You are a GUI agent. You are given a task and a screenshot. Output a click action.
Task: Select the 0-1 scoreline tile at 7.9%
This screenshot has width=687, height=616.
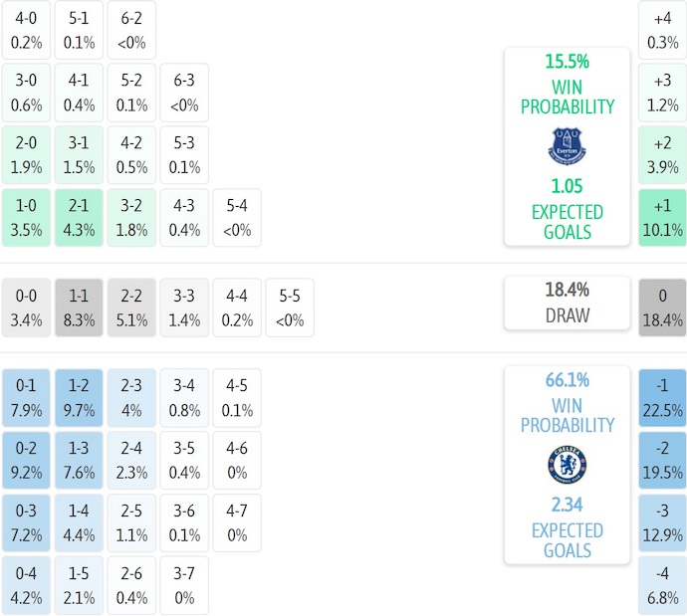click(x=26, y=397)
